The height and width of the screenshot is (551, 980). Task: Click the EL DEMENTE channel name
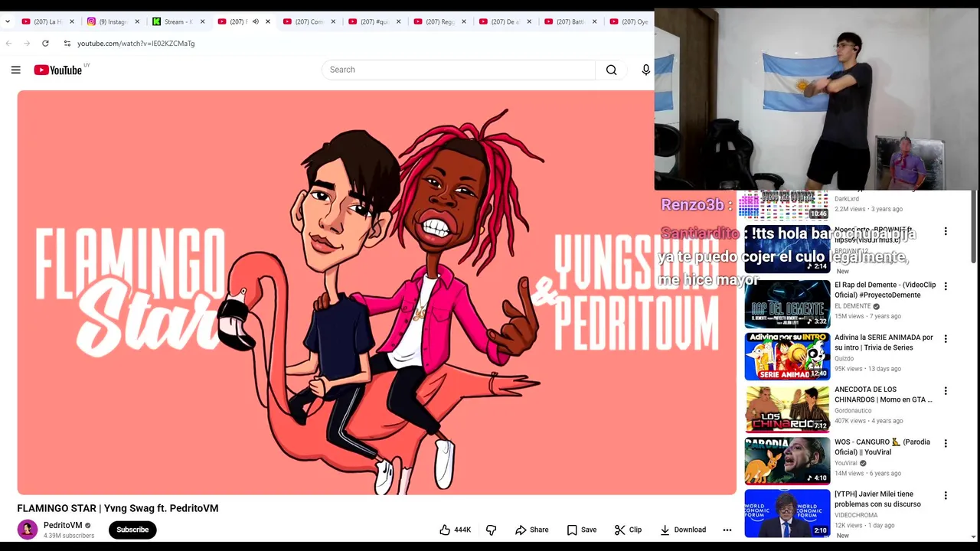point(852,306)
